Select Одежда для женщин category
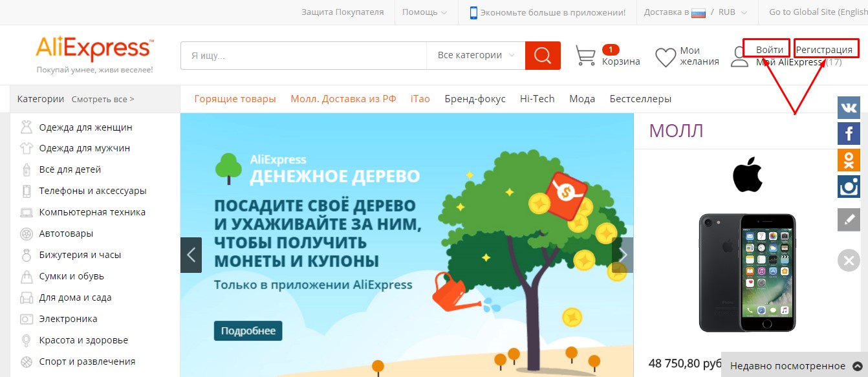 coord(85,127)
